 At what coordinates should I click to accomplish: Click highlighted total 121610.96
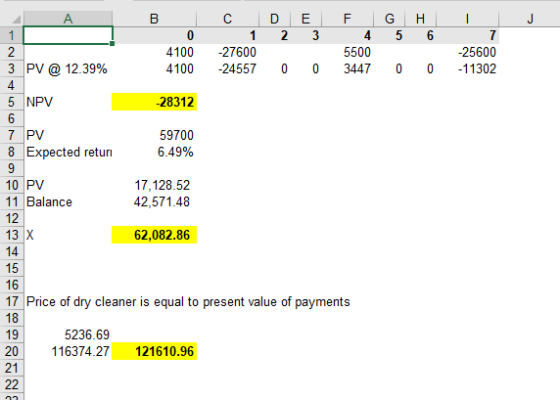pyautogui.click(x=154, y=351)
